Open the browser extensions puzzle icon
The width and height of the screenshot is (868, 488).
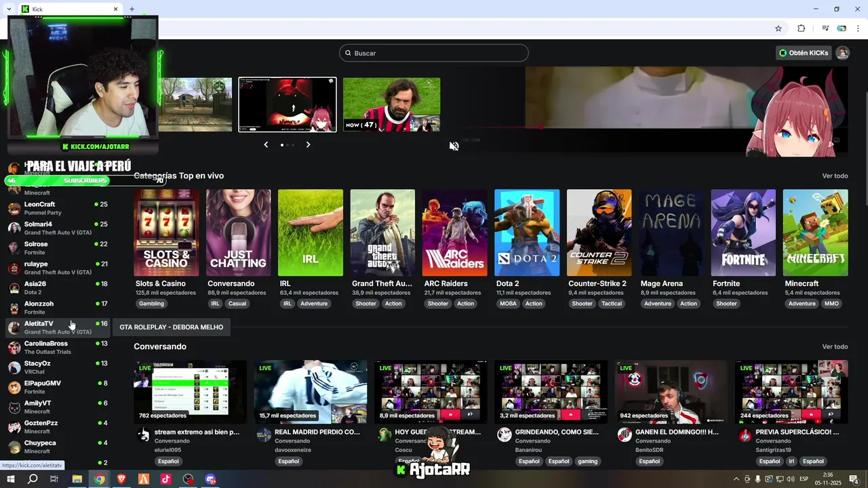click(x=801, y=28)
